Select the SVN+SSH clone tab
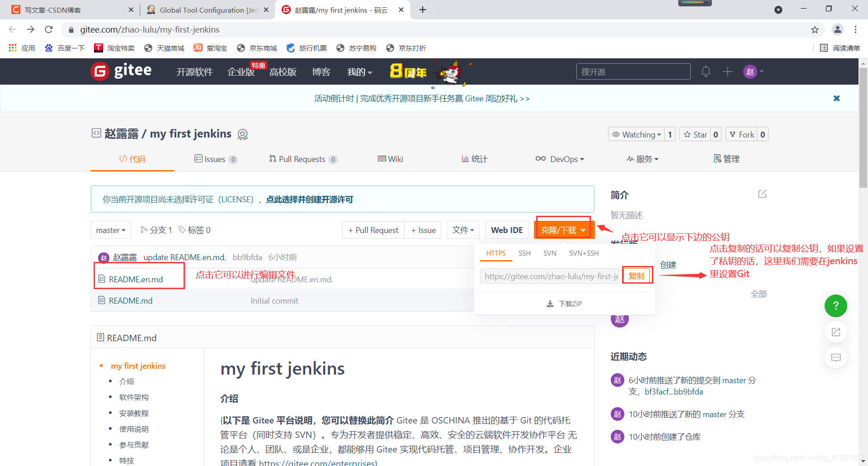 point(584,253)
